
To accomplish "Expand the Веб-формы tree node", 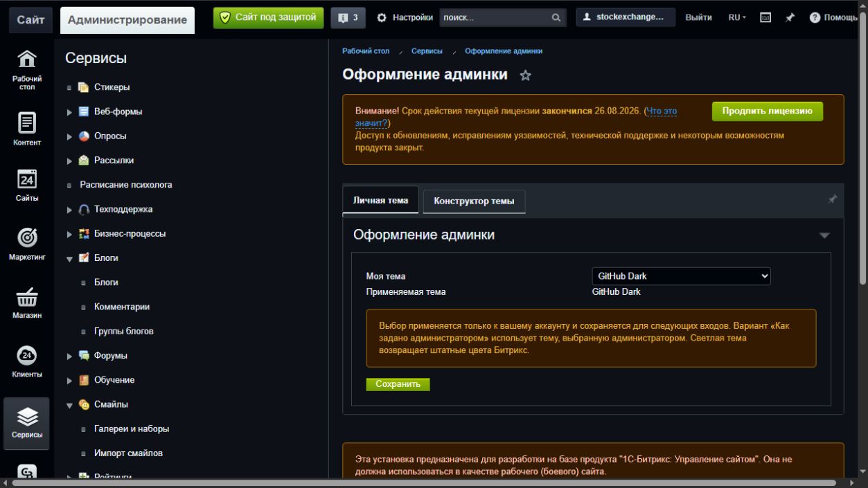I will pyautogui.click(x=69, y=112).
